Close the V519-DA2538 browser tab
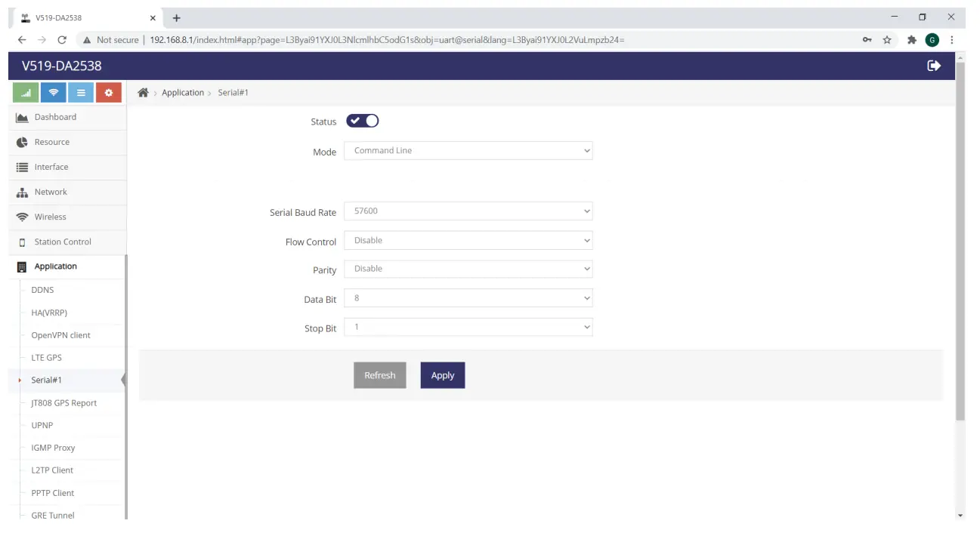 (x=153, y=17)
